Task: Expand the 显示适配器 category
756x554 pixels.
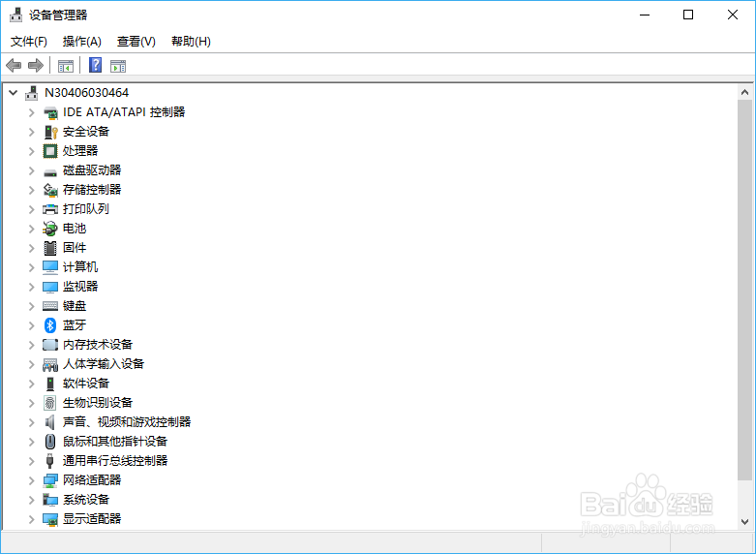Action: pos(31,519)
